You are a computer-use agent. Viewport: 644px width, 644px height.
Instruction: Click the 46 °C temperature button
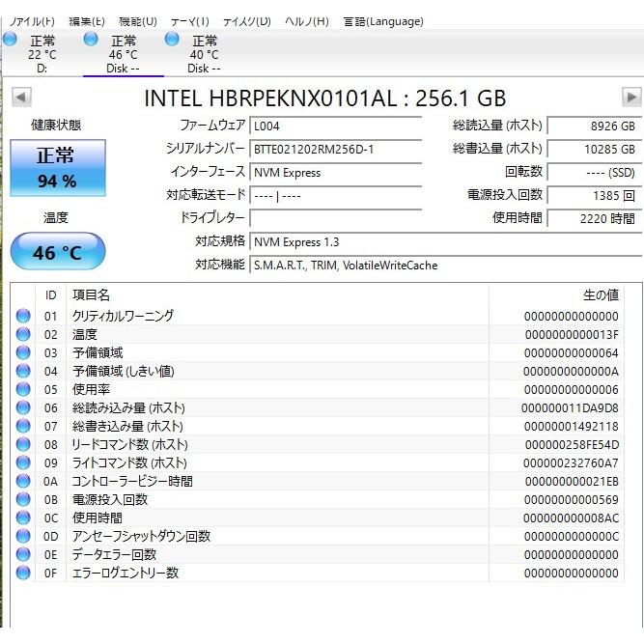click(58, 251)
